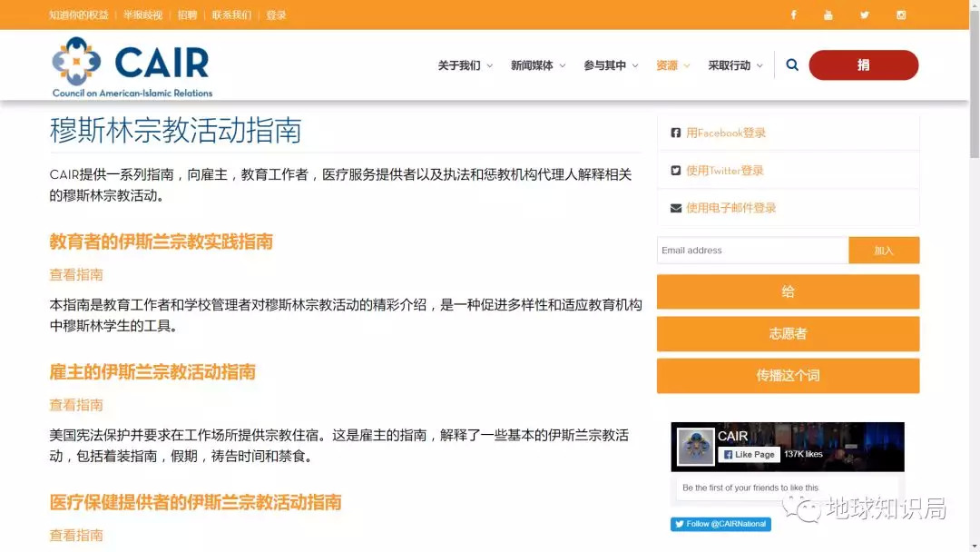Click the CAIR name in Facebook widget
Image resolution: width=980 pixels, height=552 pixels.
pyautogui.click(x=732, y=437)
